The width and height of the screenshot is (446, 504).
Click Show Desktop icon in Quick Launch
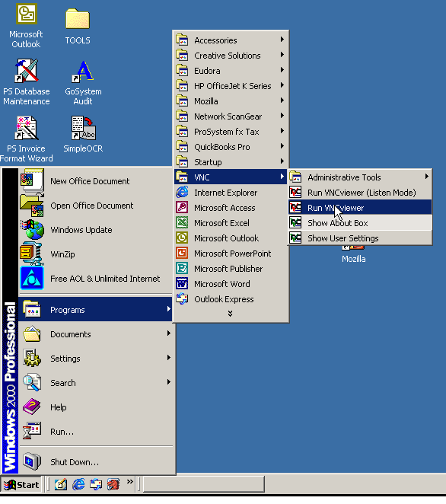tap(61, 484)
